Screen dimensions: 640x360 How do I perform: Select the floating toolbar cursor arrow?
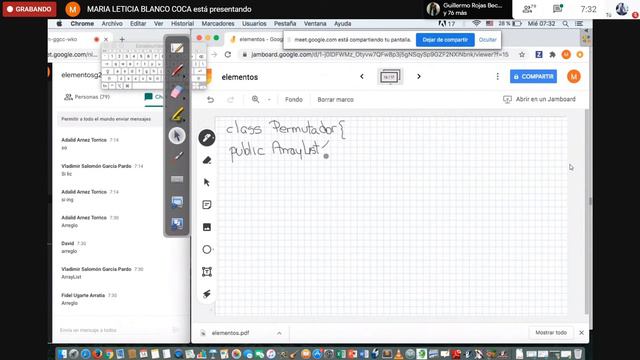tap(177, 136)
